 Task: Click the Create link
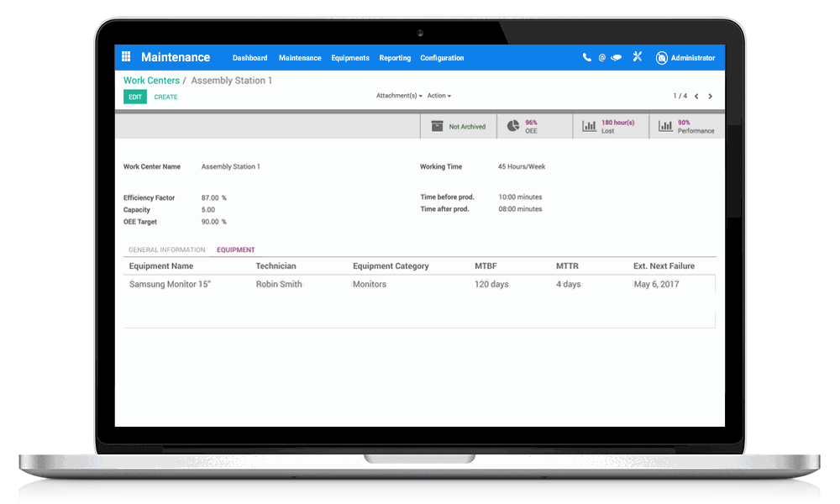pyautogui.click(x=165, y=97)
